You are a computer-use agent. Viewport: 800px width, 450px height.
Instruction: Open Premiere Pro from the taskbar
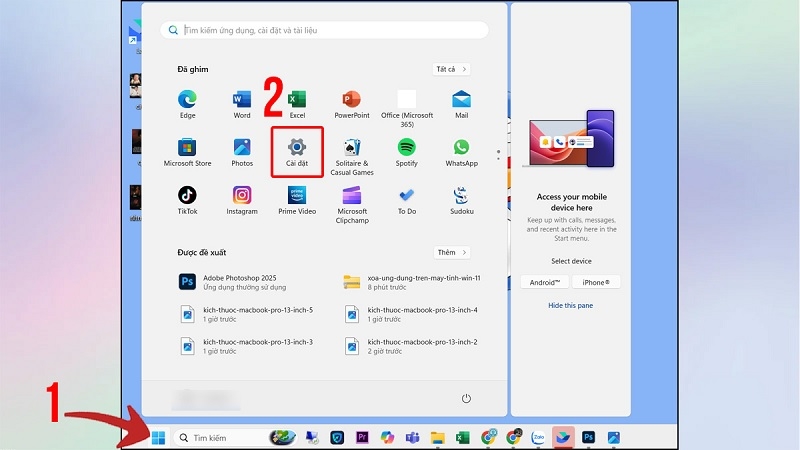point(362,437)
